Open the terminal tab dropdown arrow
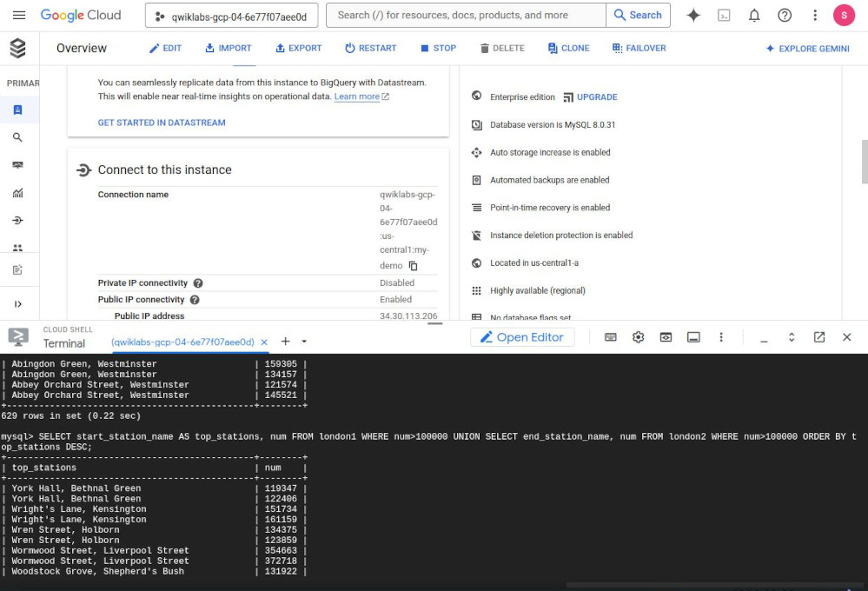868x591 pixels. coord(304,342)
